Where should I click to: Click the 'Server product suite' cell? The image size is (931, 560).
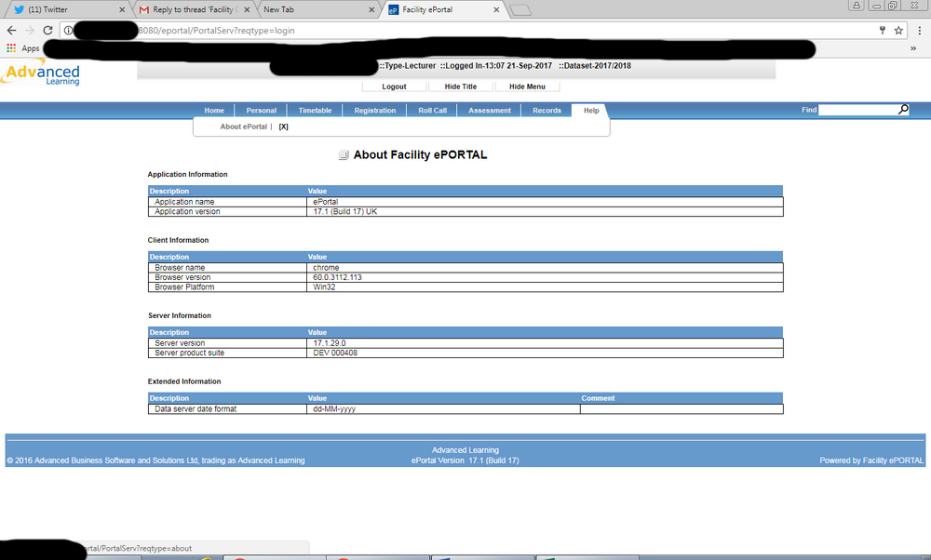pyautogui.click(x=227, y=353)
